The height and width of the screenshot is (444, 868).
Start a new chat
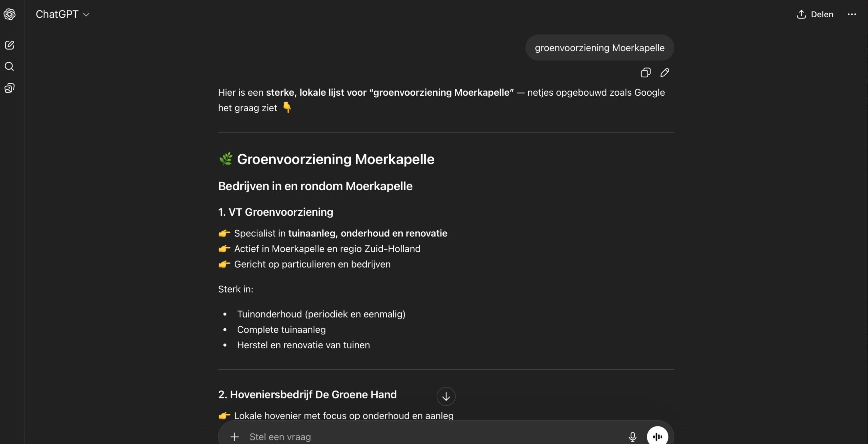(x=9, y=45)
